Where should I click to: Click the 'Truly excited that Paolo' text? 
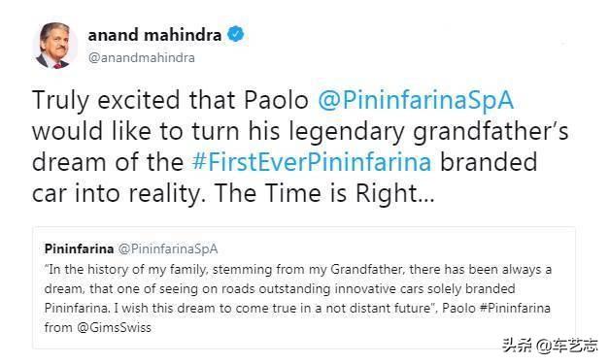pos(171,100)
